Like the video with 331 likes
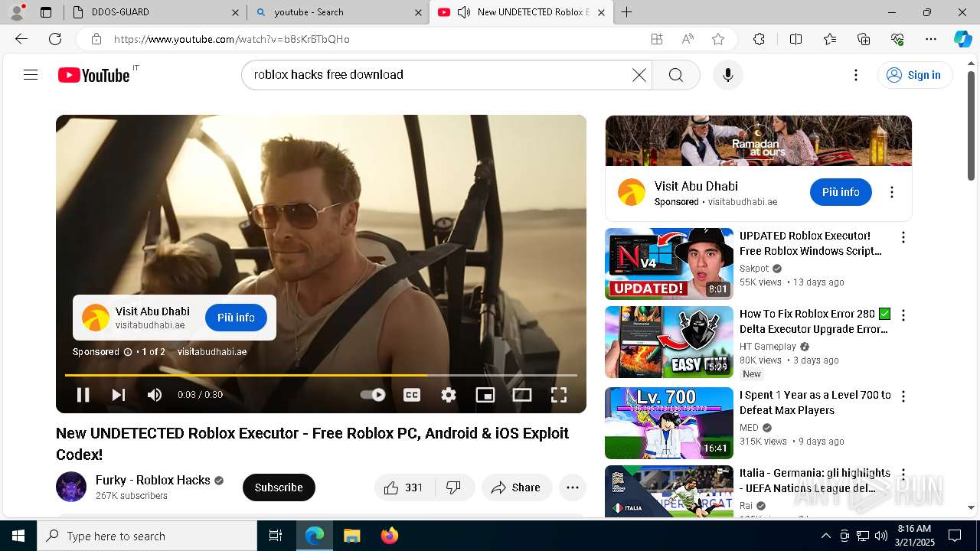Screen dimensions: 980x551 (x=404, y=487)
